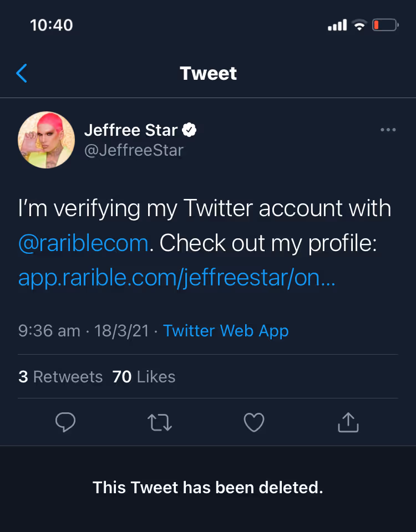The image size is (416, 532).
Task: View the 3 Retweets list
Action: tap(60, 377)
